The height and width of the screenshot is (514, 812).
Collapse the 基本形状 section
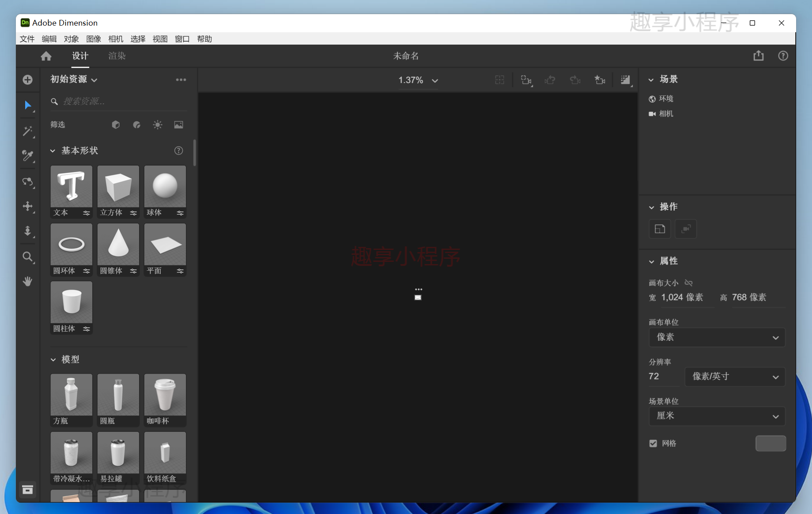click(53, 151)
